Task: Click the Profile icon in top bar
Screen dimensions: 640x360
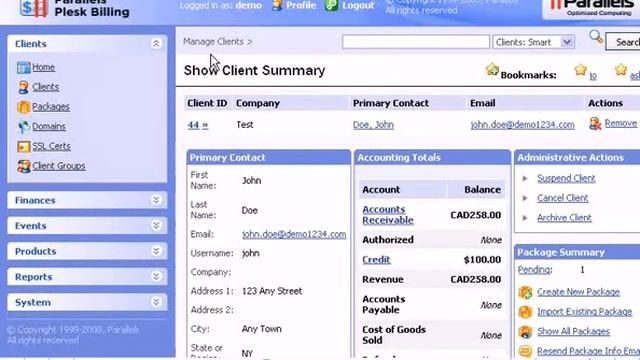Action: [277, 5]
